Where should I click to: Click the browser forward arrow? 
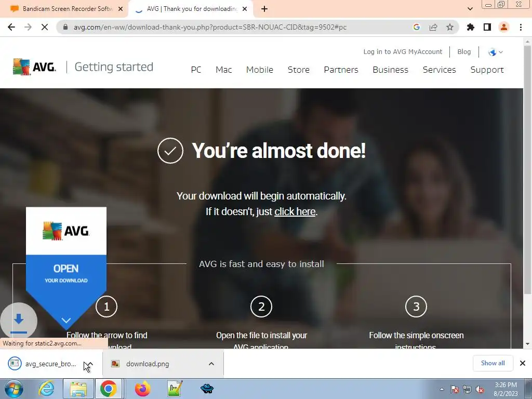click(28, 27)
